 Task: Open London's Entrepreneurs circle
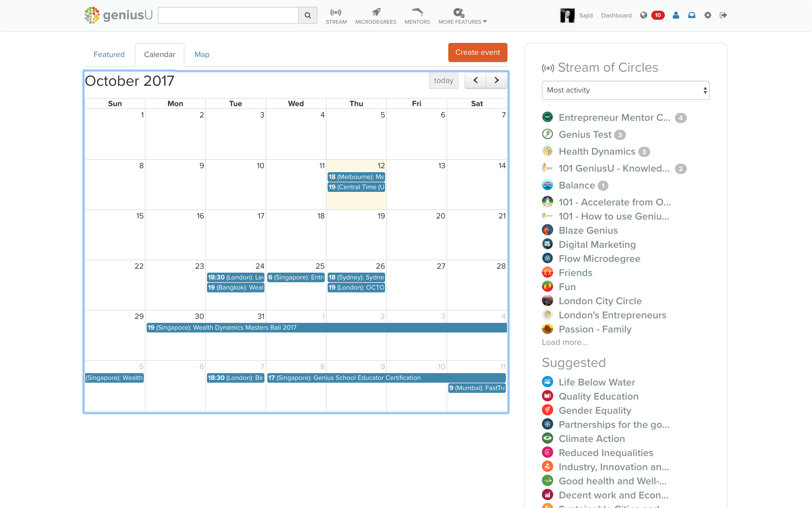click(x=612, y=315)
